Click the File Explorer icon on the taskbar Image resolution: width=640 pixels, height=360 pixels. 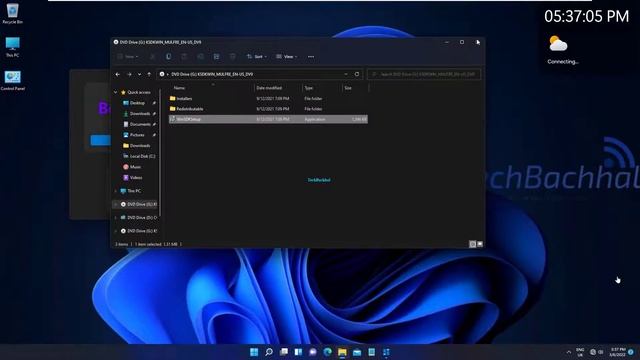[x=342, y=352]
